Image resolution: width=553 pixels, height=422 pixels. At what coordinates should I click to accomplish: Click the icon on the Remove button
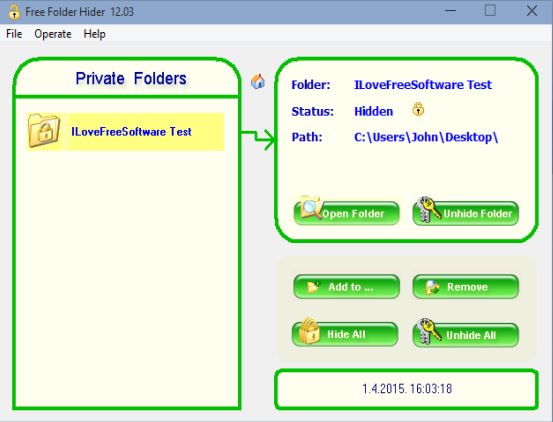pos(432,287)
